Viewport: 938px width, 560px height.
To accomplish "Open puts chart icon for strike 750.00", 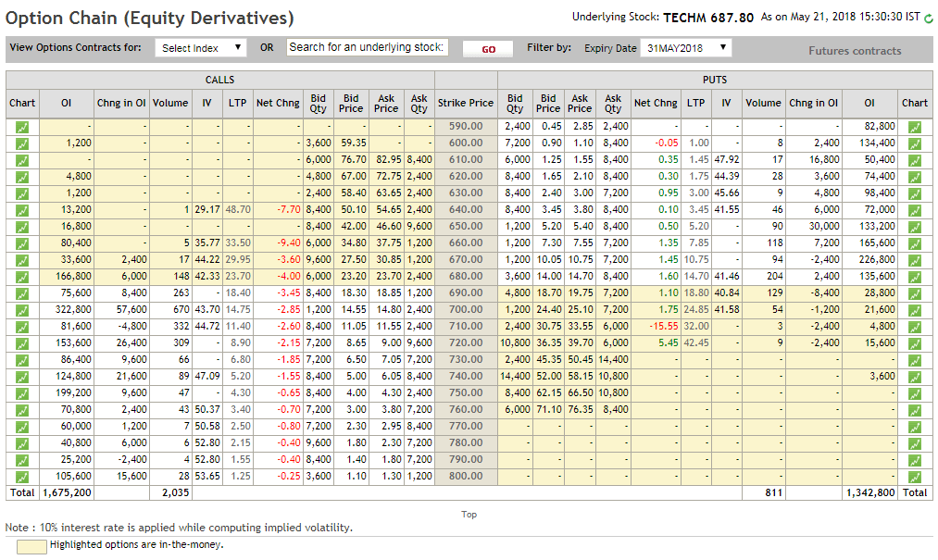I will click(x=915, y=393).
